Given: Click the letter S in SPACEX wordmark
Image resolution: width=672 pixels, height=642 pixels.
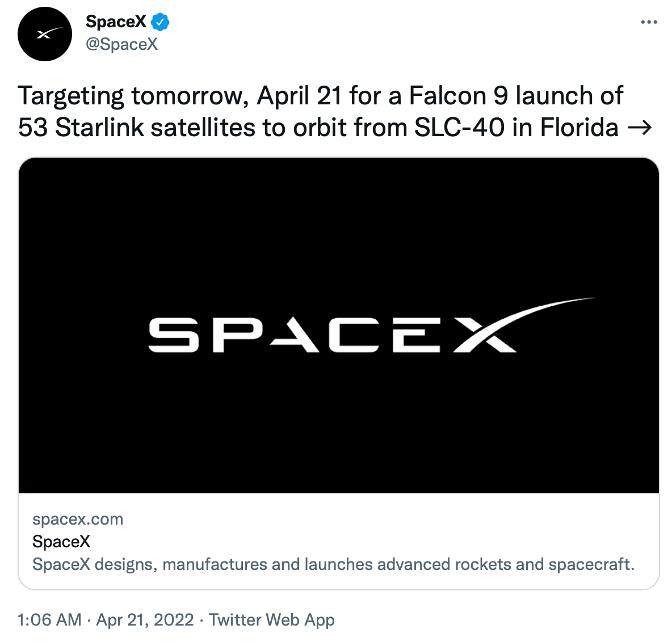Looking at the screenshot, I should pos(174,335).
